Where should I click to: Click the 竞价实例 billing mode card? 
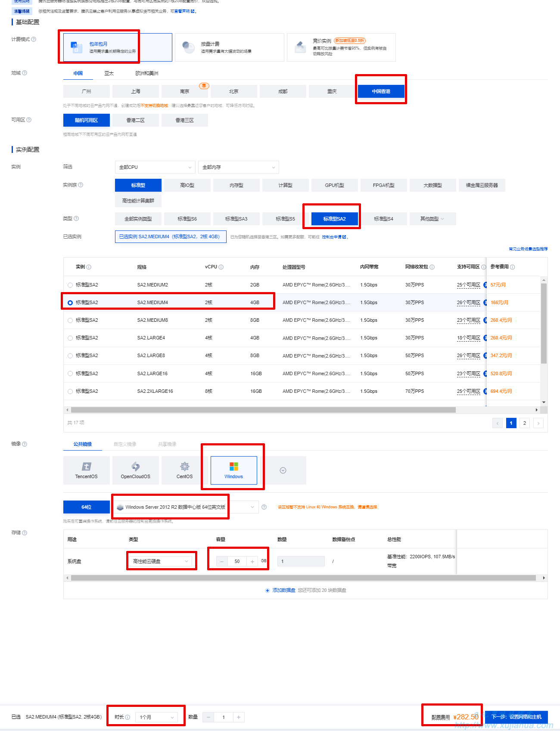[x=341, y=47]
